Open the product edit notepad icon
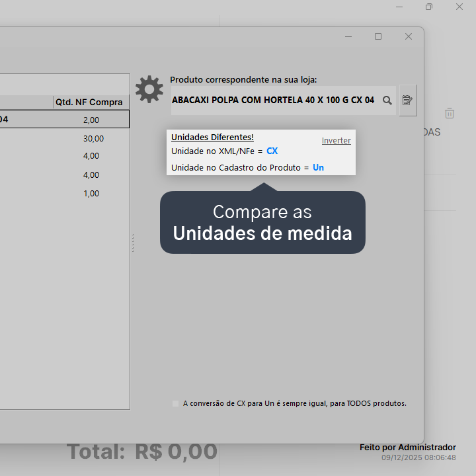 pyautogui.click(x=408, y=100)
